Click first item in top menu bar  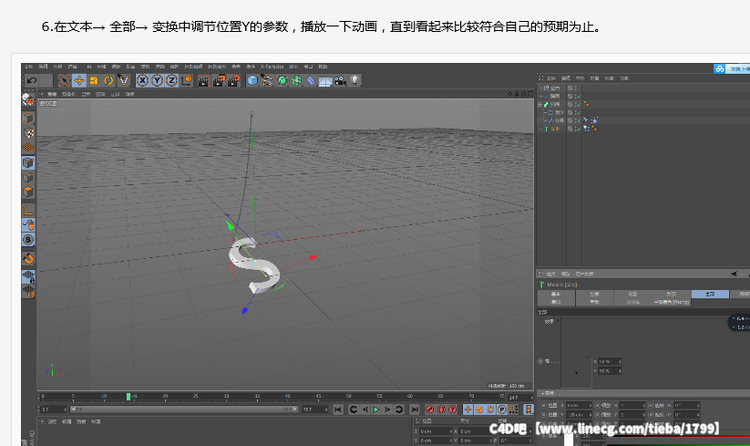pyautogui.click(x=29, y=67)
